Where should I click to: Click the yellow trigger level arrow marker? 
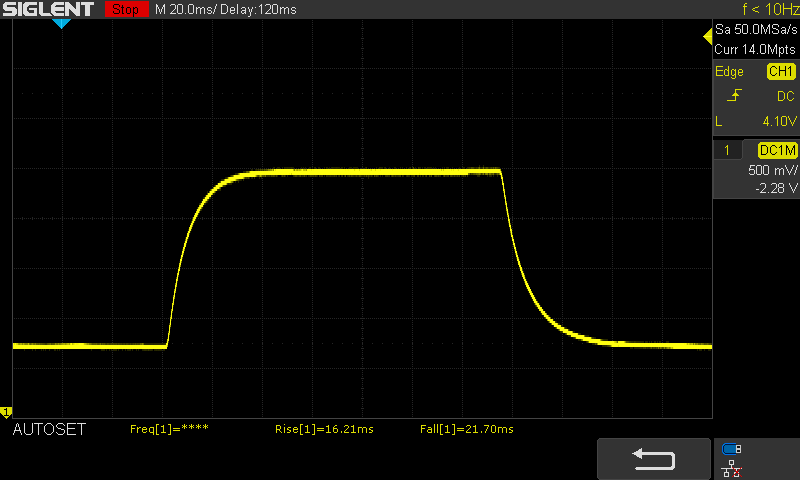(x=707, y=37)
